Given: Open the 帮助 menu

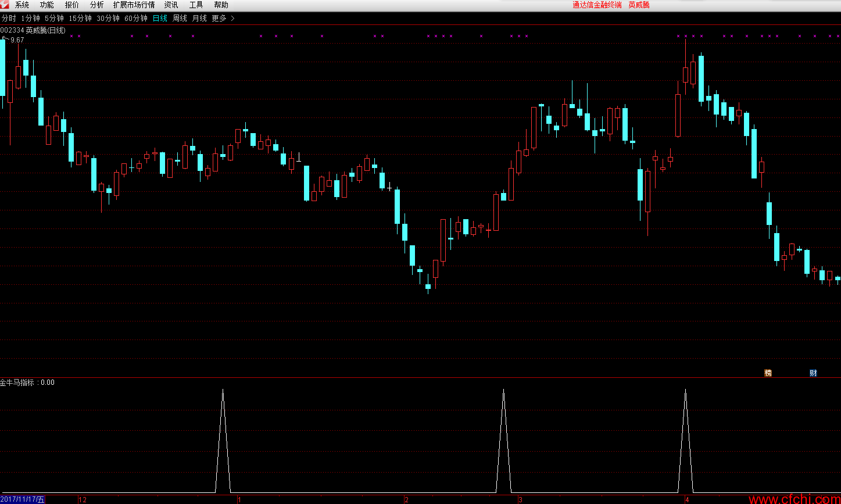Looking at the screenshot, I should click(x=221, y=5).
